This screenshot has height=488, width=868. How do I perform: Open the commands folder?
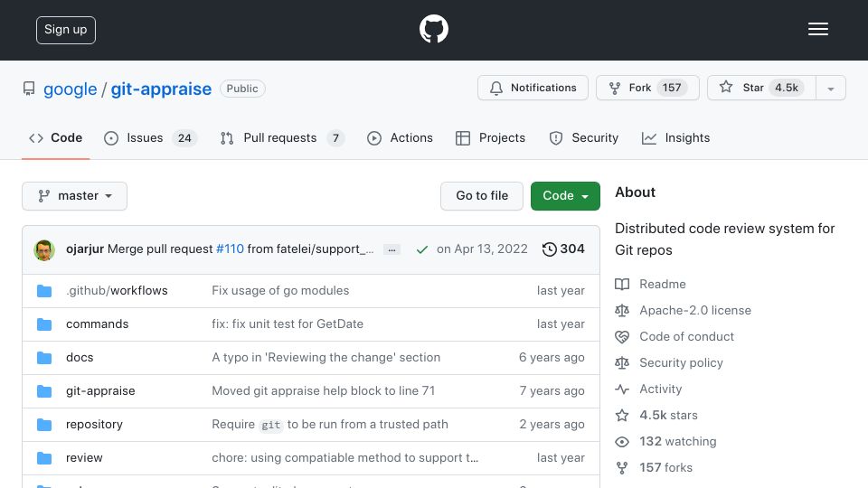coord(97,324)
